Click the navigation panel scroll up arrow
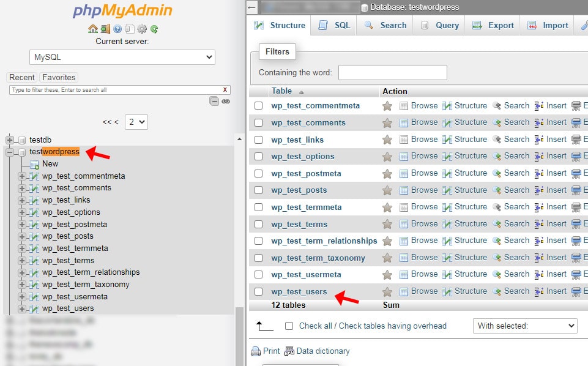The height and width of the screenshot is (366, 588). pyautogui.click(x=239, y=139)
